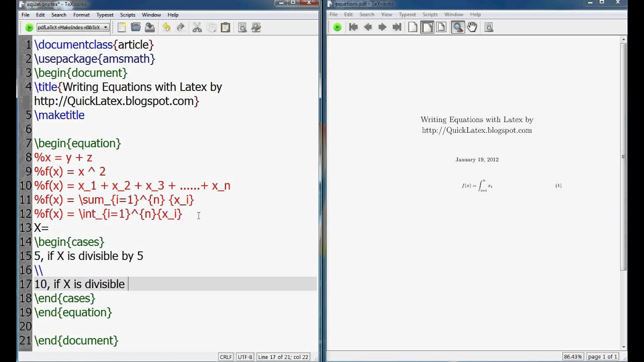Click the Redo arrow icon
Viewport: 644px width, 362px height.
tap(181, 27)
